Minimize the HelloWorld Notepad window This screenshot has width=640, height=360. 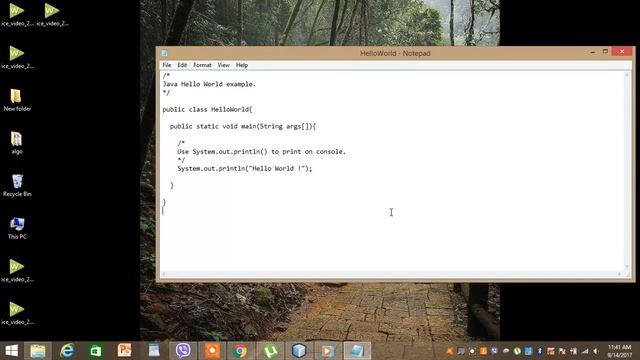point(592,52)
